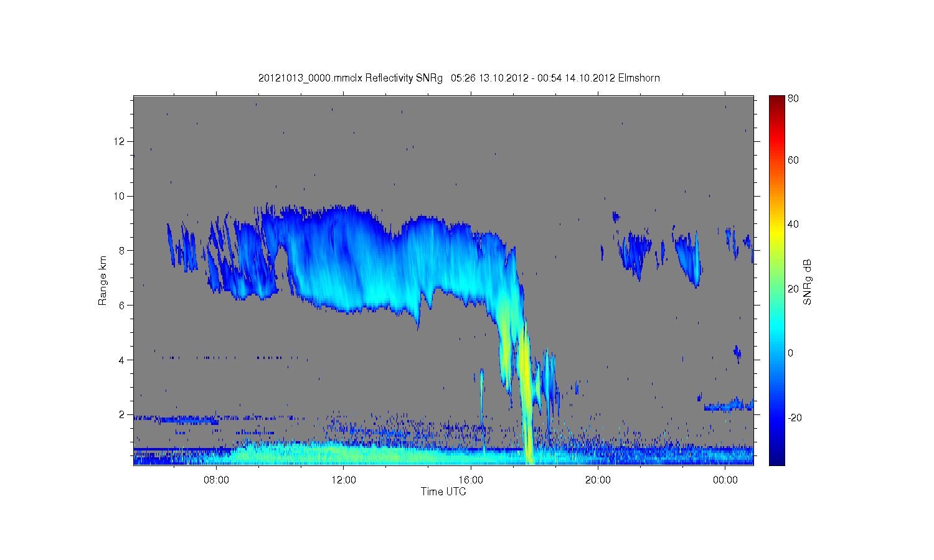Click the '00:00' time tick label

point(725,480)
